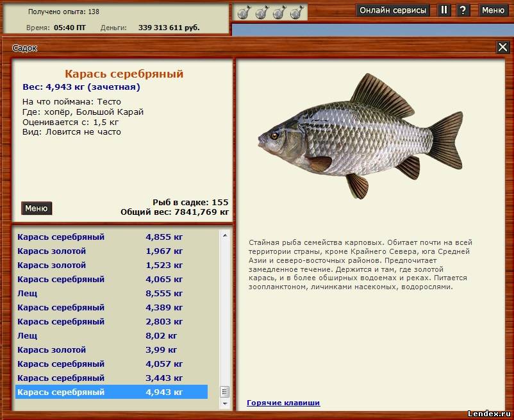Click Где: хопёр, Большой Карай line
Screen dimensions: 514x420
click(x=83, y=112)
